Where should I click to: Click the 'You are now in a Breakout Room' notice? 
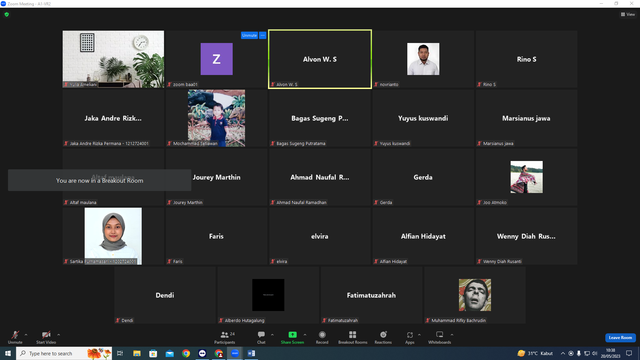pyautogui.click(x=100, y=180)
